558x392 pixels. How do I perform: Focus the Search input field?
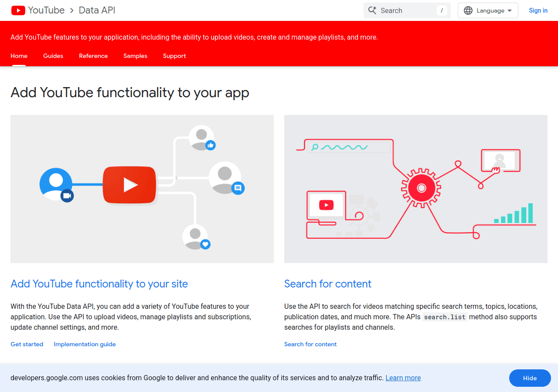[x=407, y=10]
